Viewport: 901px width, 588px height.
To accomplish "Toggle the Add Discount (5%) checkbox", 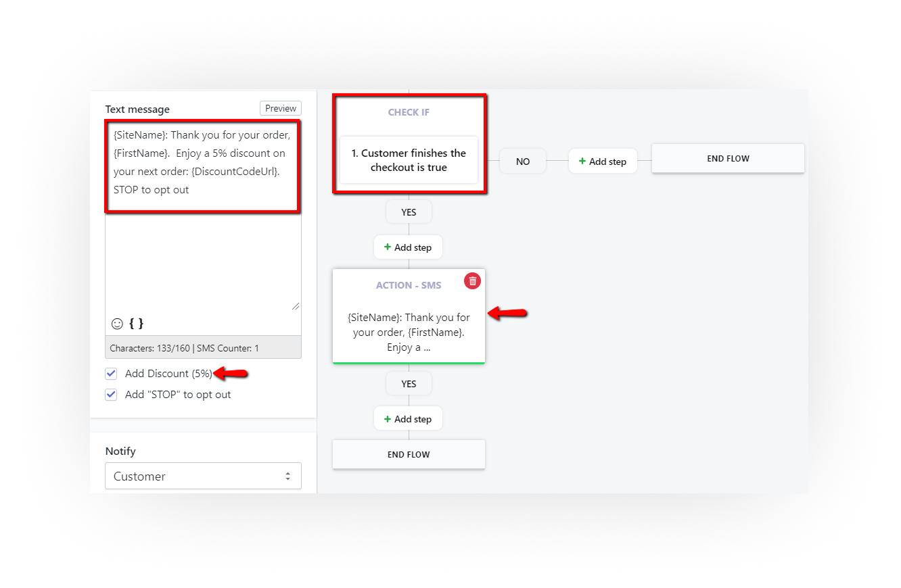I will (112, 373).
